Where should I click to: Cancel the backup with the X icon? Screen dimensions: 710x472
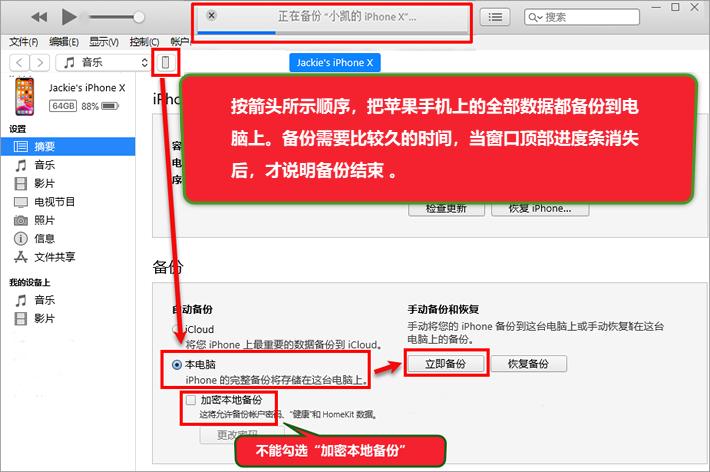coord(211,16)
